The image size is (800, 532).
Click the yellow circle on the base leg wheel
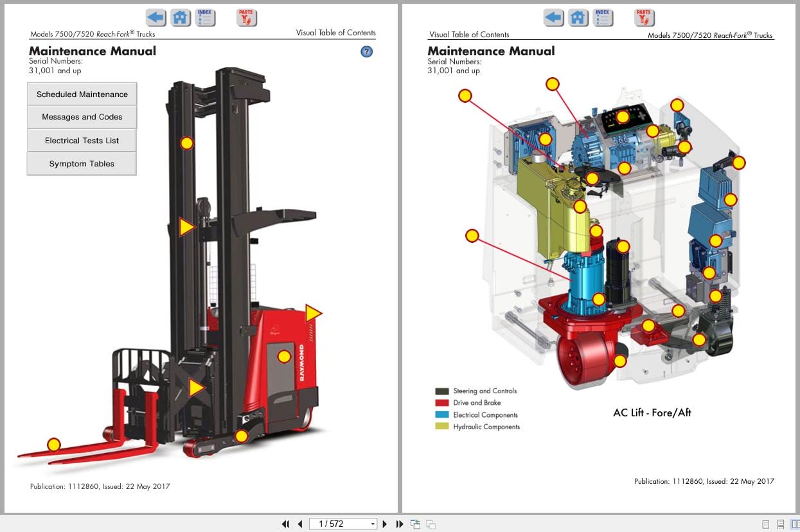coord(241,436)
